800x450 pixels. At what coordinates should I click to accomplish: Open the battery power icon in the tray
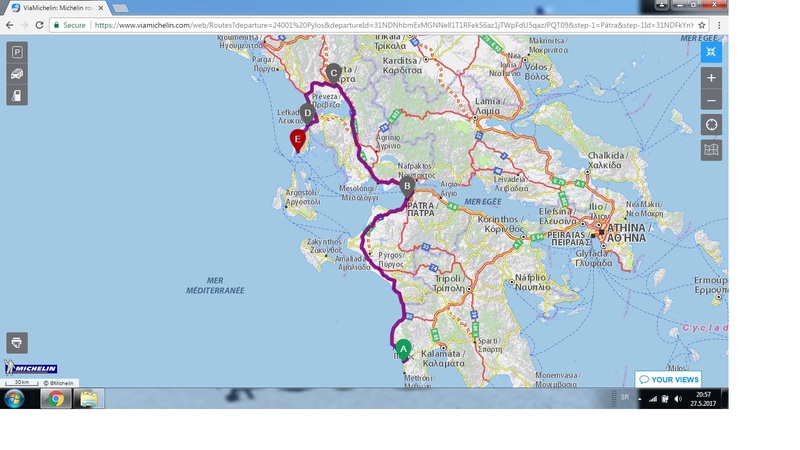[665, 399]
